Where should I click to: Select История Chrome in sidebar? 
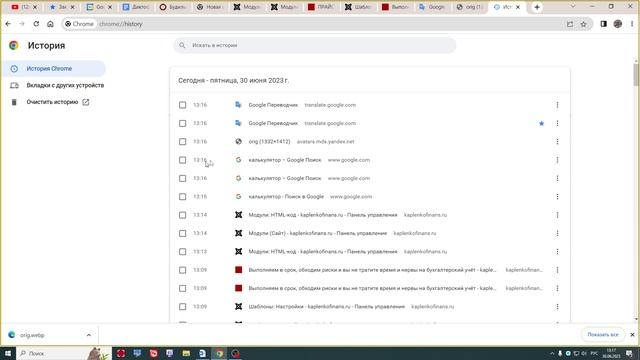coord(54,69)
